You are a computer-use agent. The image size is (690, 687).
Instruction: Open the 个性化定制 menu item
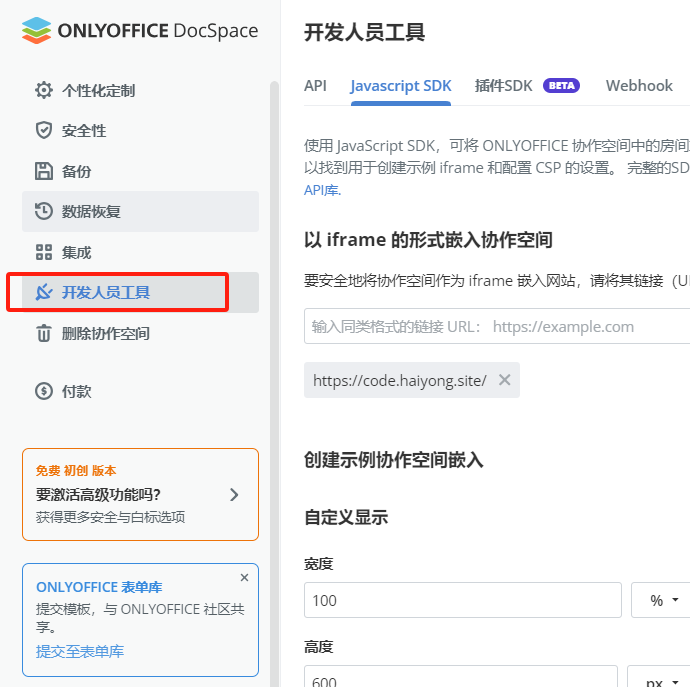click(x=140, y=90)
